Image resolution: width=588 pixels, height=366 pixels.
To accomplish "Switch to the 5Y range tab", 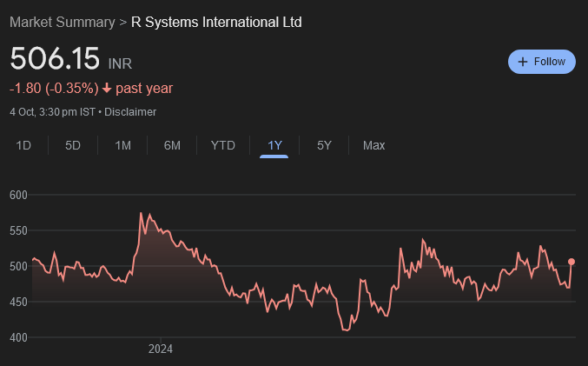I will click(324, 145).
